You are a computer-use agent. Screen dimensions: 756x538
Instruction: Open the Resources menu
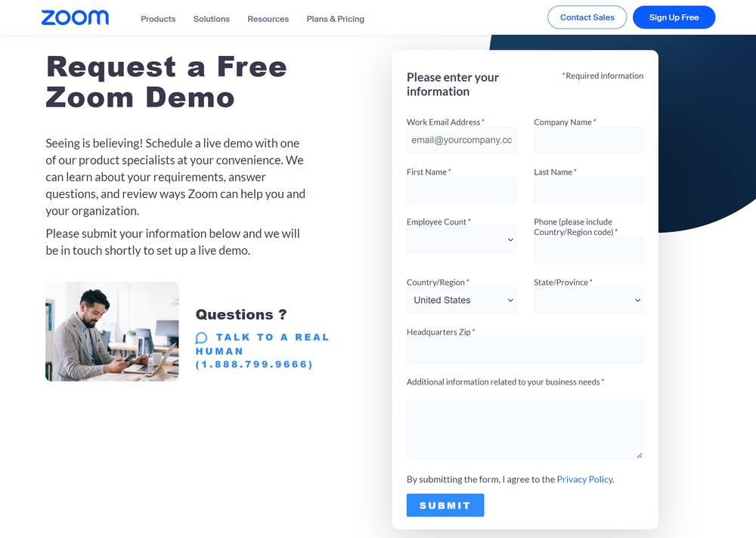tap(268, 19)
